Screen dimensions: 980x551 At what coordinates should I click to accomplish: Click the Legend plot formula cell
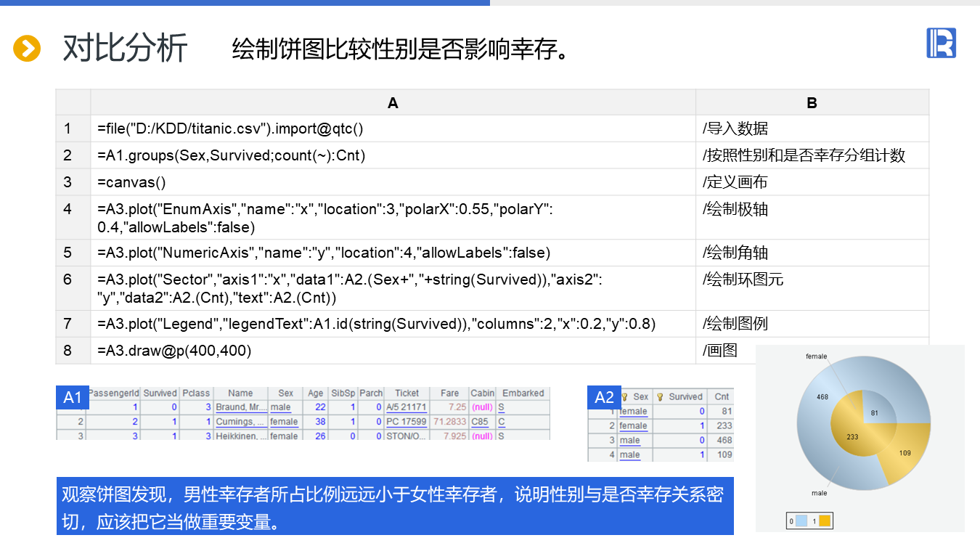(393, 324)
